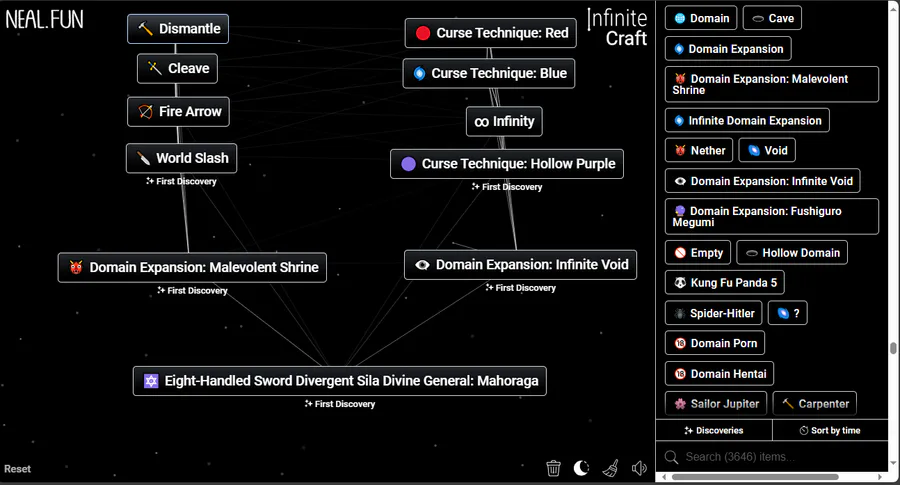900x485 pixels.
Task: Choose Domain Expansion: Malevolent Shrine in sidebar
Action: pyautogui.click(x=772, y=84)
